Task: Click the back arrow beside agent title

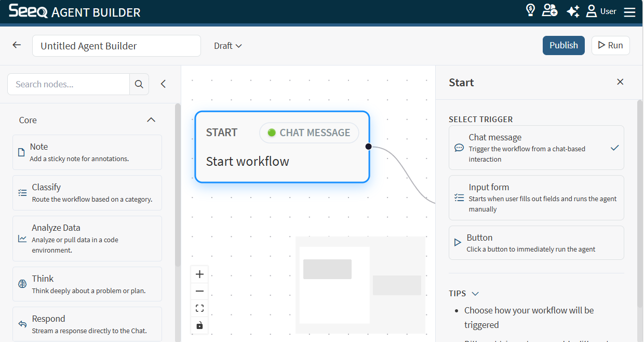Action: 17,45
